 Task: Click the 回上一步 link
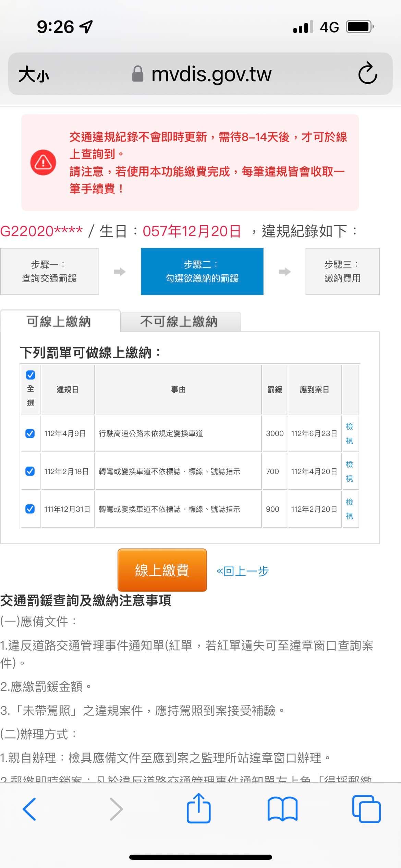pyautogui.click(x=242, y=571)
